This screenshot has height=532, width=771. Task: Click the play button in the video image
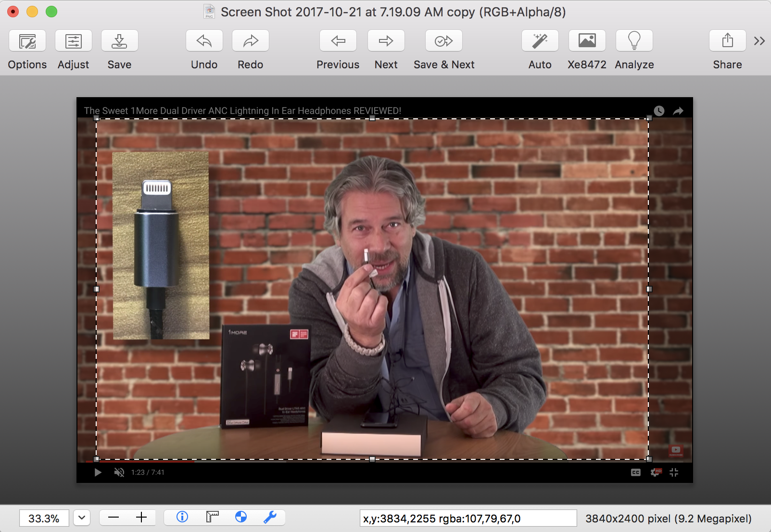[98, 472]
